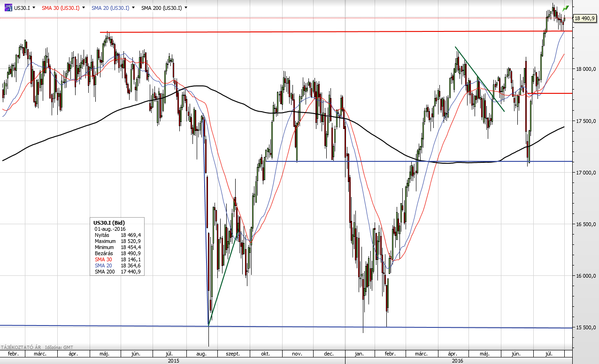This screenshot has height=364, width=599.
Task: Click the 2016 year label on time axis
Action: pyautogui.click(x=458, y=361)
